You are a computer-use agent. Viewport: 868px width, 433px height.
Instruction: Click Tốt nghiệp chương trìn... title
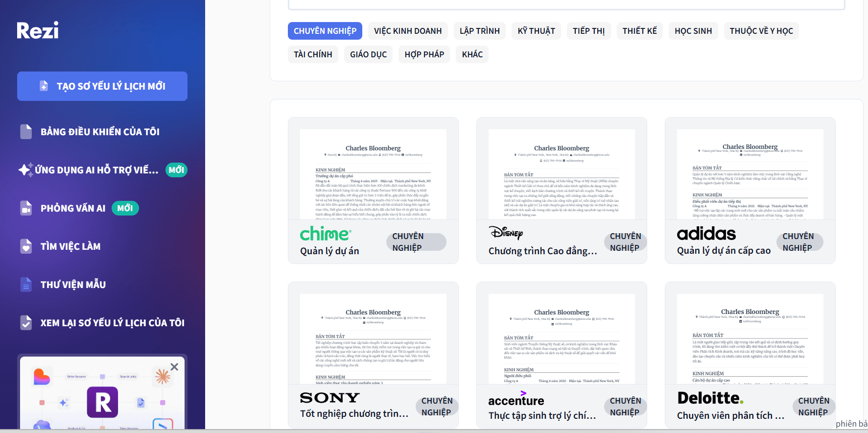pyautogui.click(x=354, y=414)
